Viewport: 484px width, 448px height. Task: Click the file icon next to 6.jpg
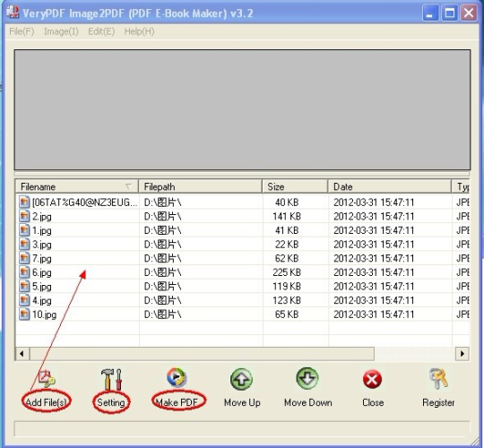tap(24, 272)
